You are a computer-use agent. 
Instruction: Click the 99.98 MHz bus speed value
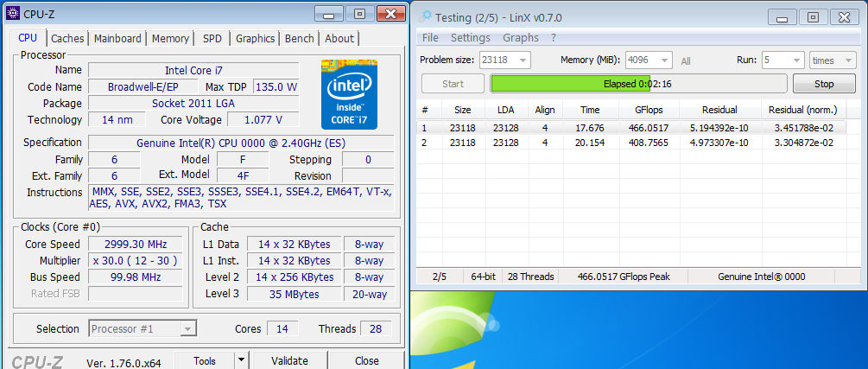(x=136, y=277)
